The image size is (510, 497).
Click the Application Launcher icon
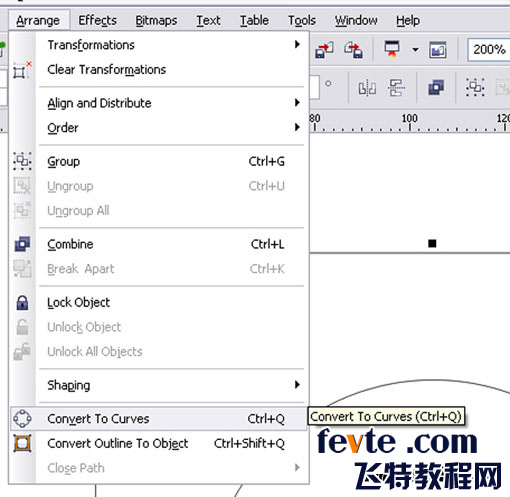(x=392, y=49)
